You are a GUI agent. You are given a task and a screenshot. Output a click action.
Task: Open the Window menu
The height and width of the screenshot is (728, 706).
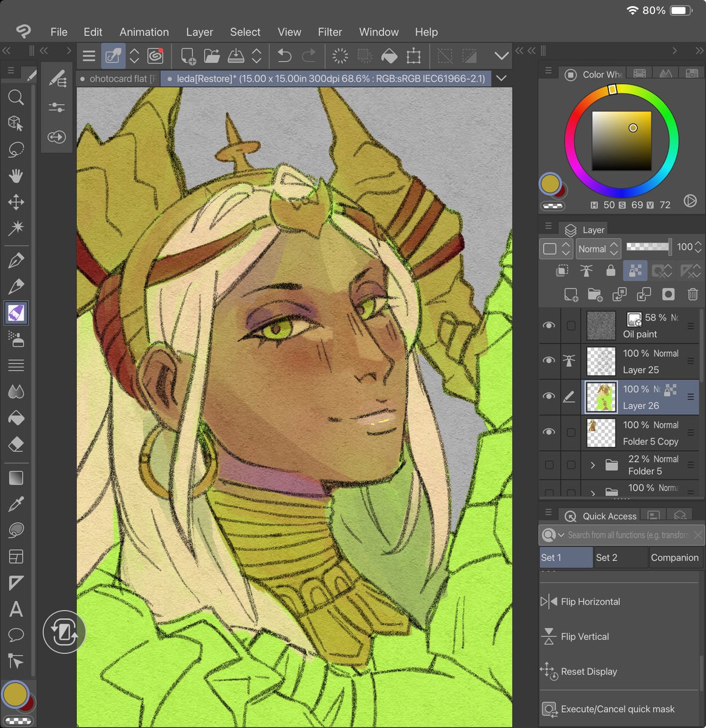pos(379,32)
